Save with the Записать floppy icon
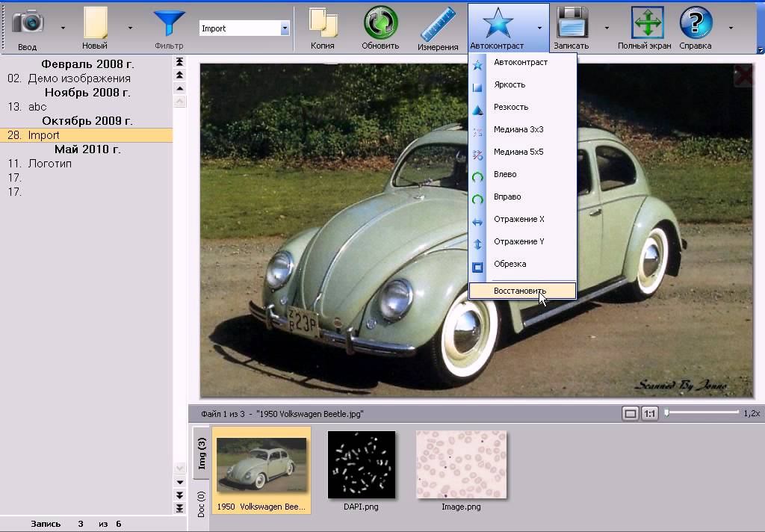Viewport: 765px width, 532px height. [572, 22]
